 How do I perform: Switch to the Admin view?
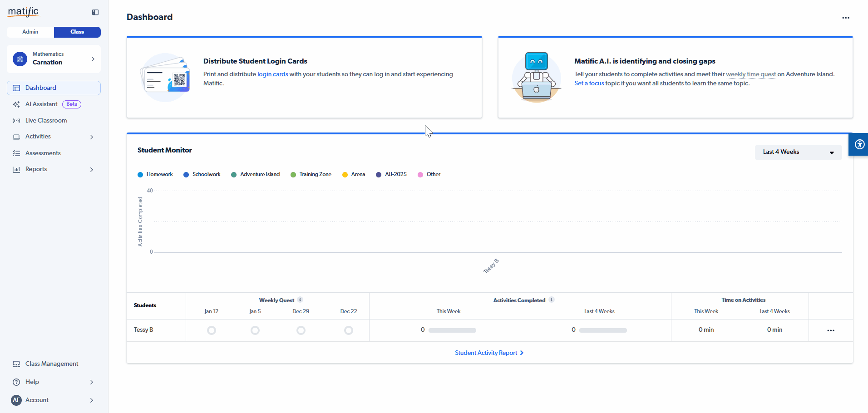tap(30, 32)
